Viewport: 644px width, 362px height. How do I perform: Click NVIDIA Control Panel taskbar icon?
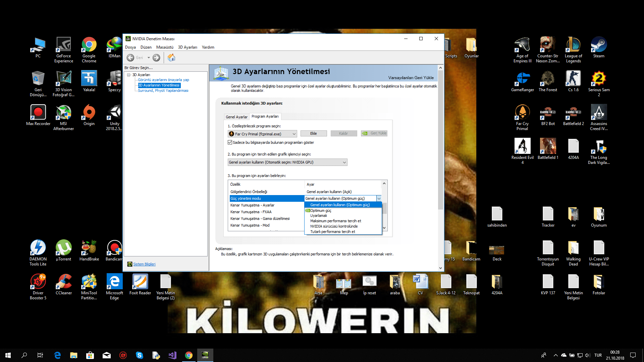click(205, 355)
